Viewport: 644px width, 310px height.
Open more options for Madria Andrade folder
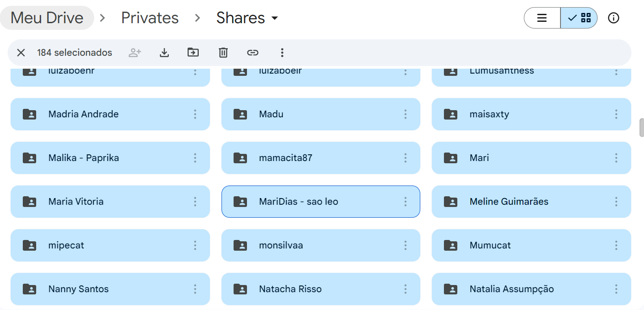click(195, 114)
